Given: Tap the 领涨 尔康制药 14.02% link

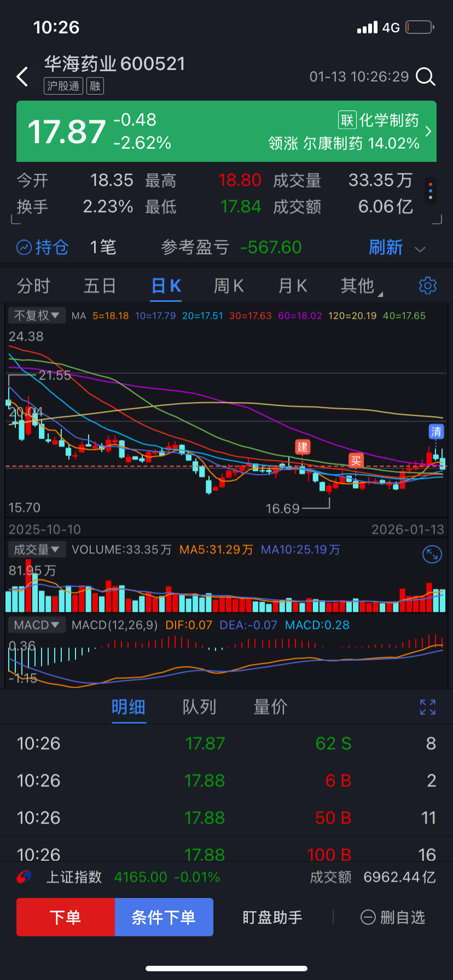Looking at the screenshot, I should (x=344, y=143).
